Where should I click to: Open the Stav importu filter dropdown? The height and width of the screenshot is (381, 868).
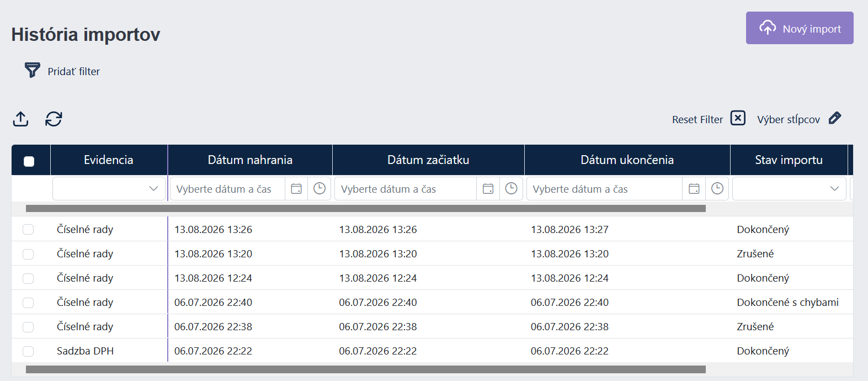click(789, 189)
